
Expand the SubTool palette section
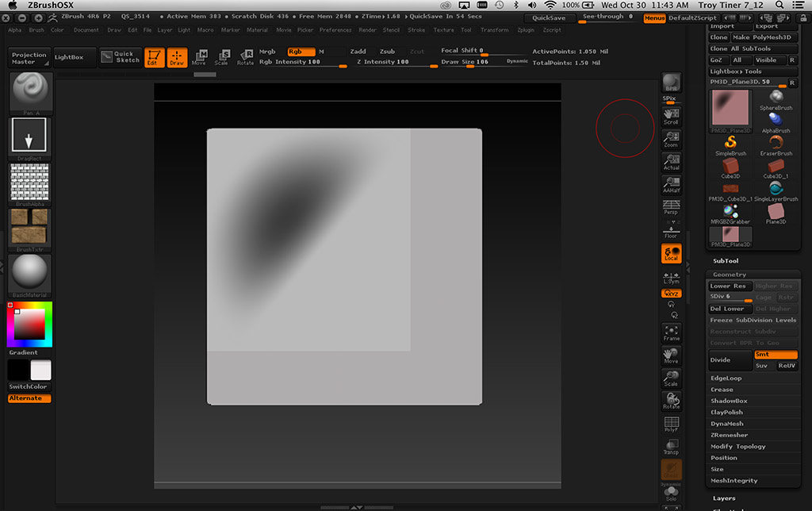[726, 261]
